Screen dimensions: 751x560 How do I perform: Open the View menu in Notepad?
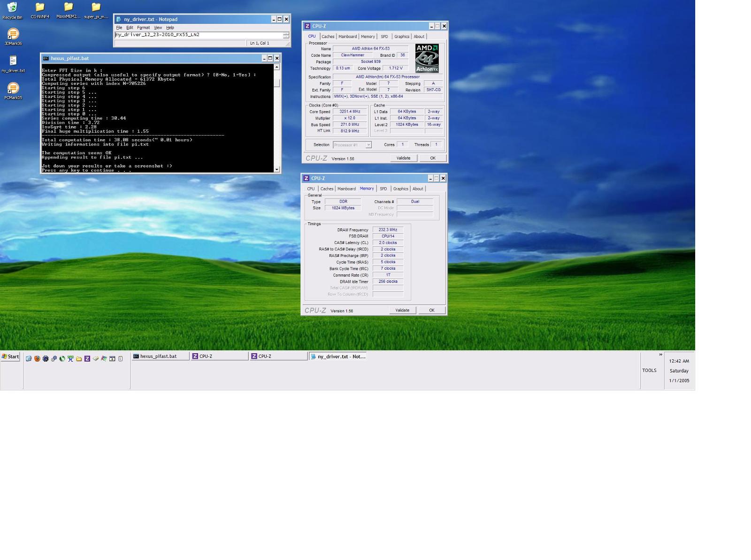158,28
